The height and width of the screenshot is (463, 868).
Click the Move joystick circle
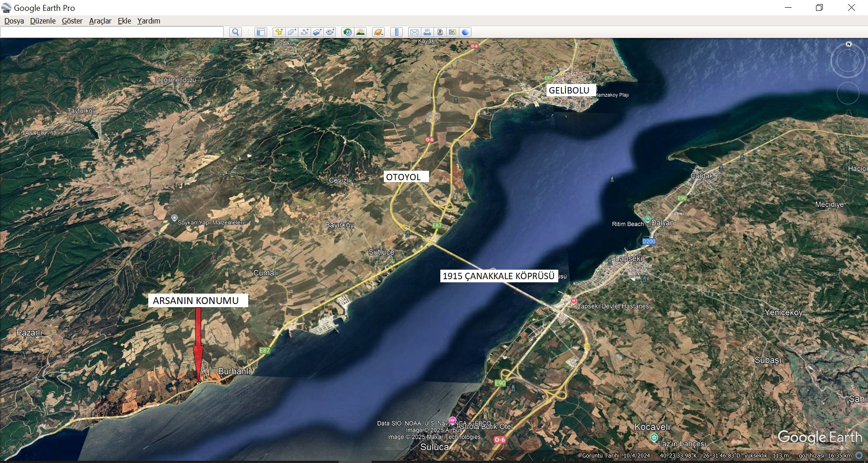(848, 94)
